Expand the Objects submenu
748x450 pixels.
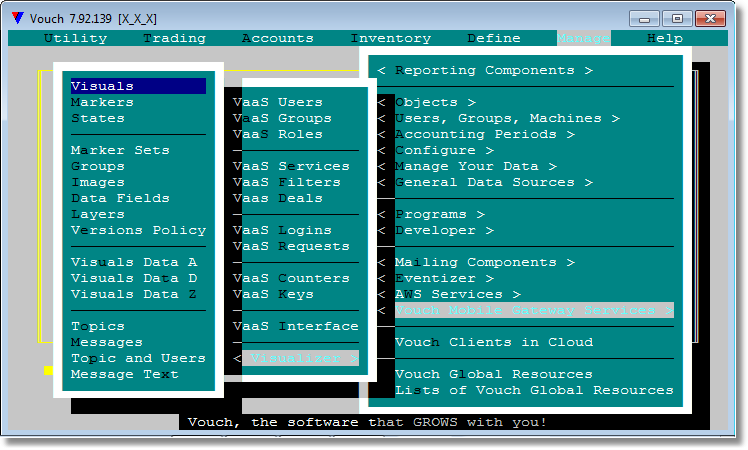[426, 102]
